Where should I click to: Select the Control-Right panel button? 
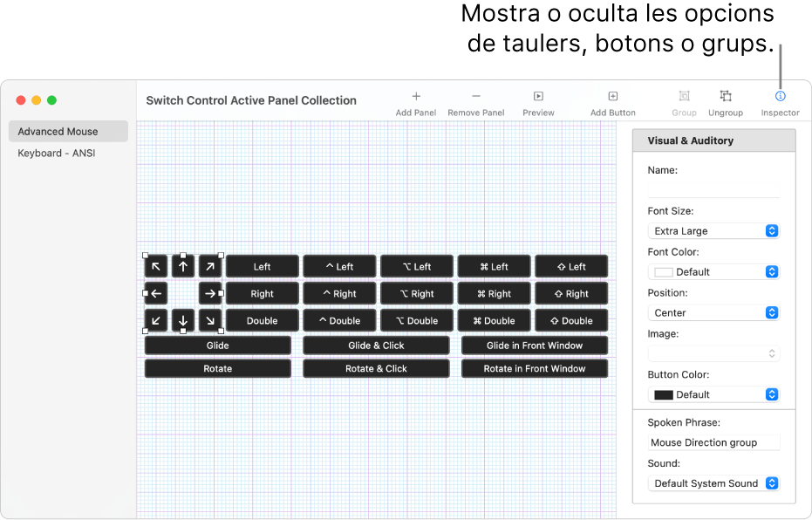click(x=340, y=294)
